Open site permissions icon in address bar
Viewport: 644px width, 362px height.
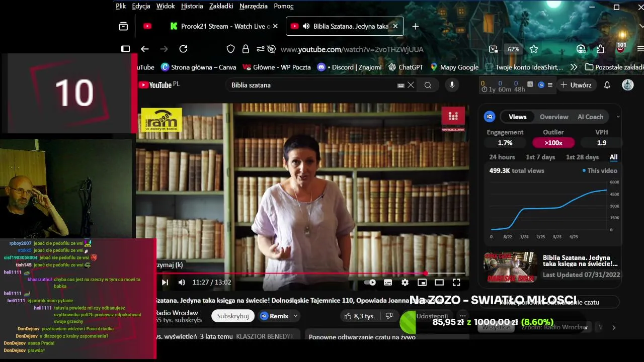[261, 49]
